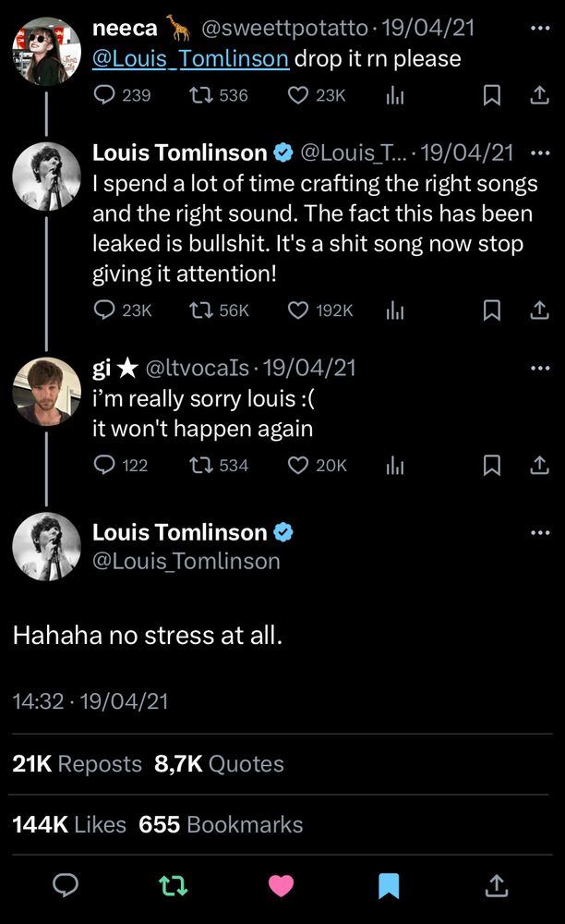This screenshot has width=565, height=924.
Task: Undo repost on the main tweet
Action: click(x=173, y=885)
